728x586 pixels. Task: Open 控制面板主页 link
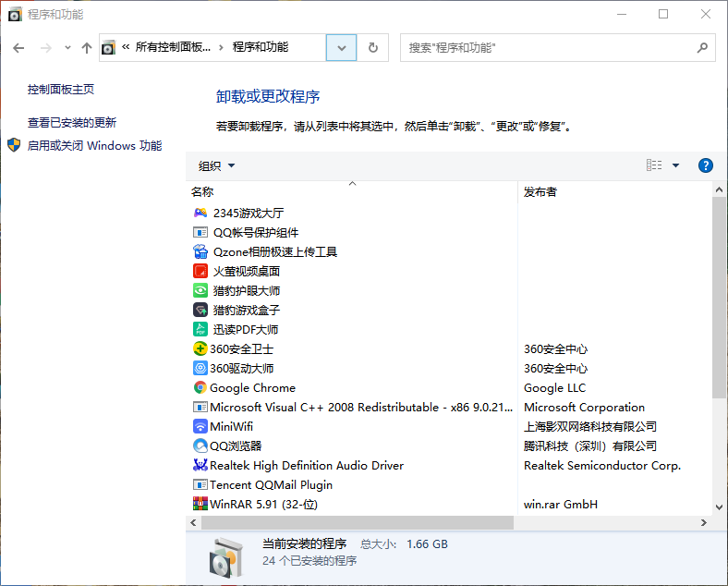tap(61, 90)
